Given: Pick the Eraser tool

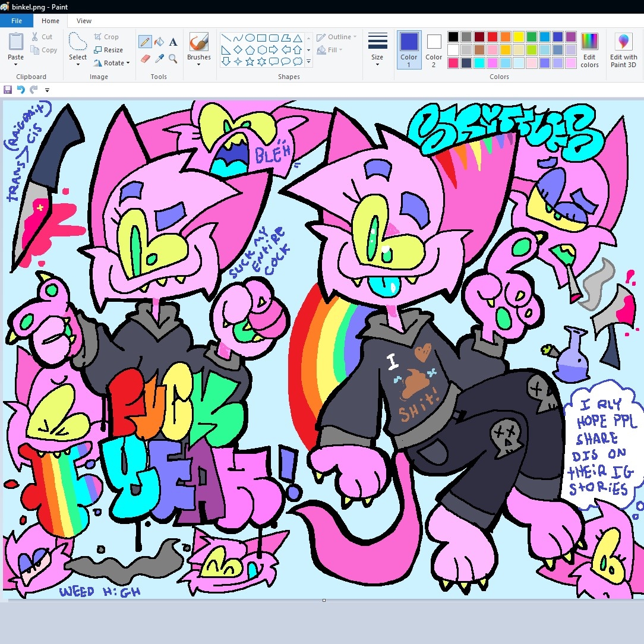Looking at the screenshot, I should 144,58.
